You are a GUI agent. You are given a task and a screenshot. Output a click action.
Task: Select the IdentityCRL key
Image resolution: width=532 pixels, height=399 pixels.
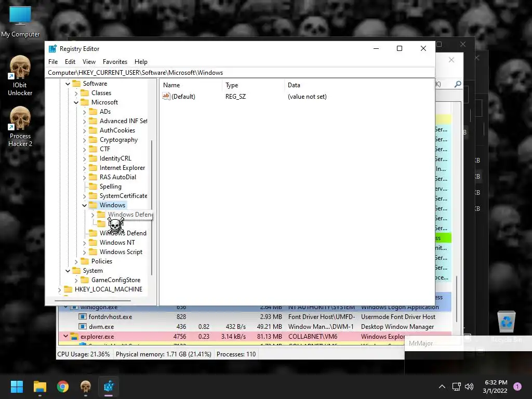(115, 158)
